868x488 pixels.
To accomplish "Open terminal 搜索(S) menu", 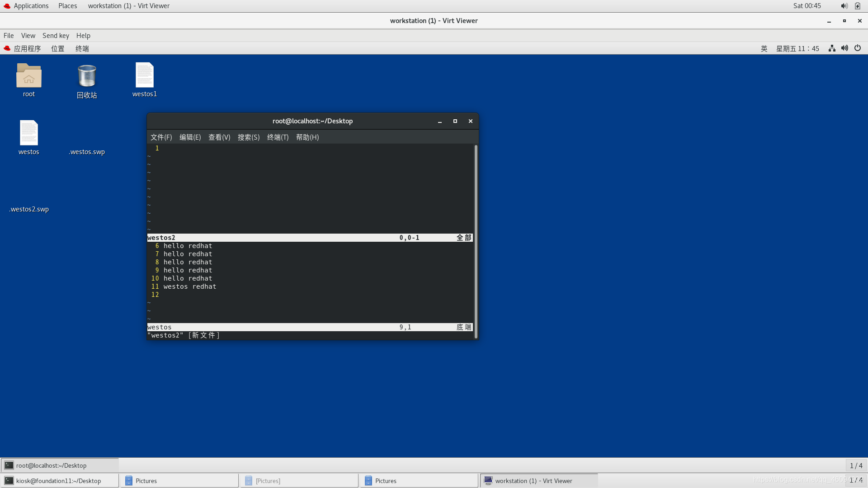I will pos(249,137).
